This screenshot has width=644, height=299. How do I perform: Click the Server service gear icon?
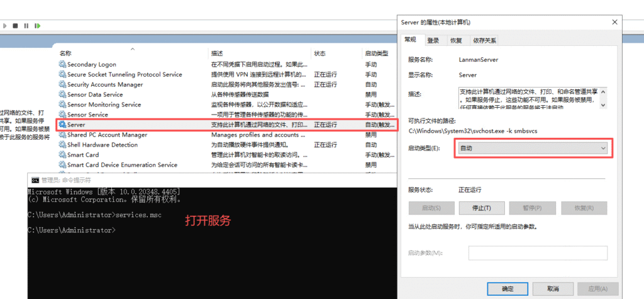(62, 125)
